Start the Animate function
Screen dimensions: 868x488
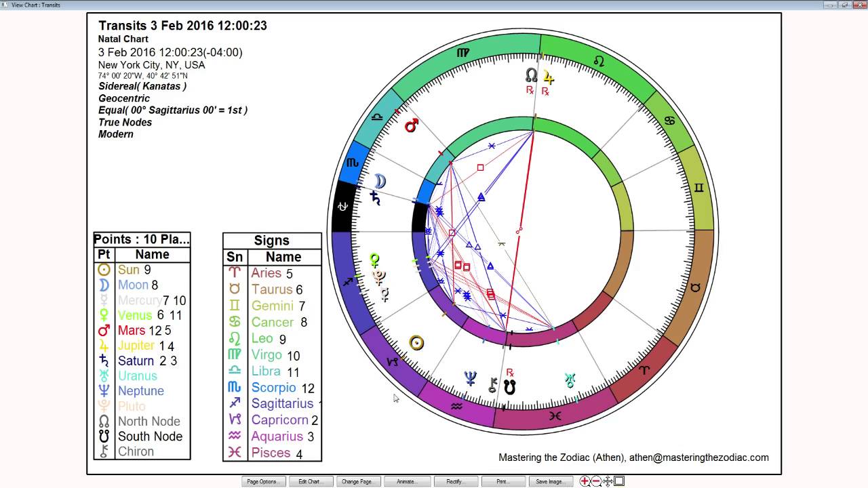point(407,481)
